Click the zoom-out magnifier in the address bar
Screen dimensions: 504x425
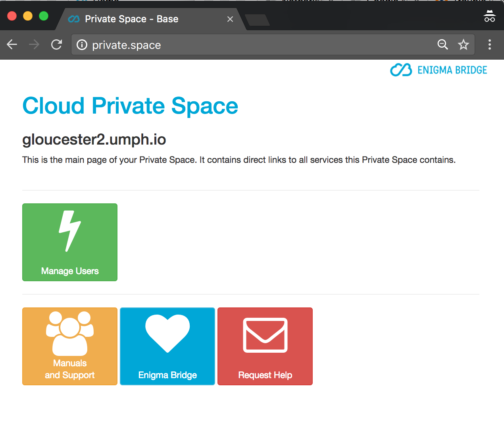click(443, 45)
